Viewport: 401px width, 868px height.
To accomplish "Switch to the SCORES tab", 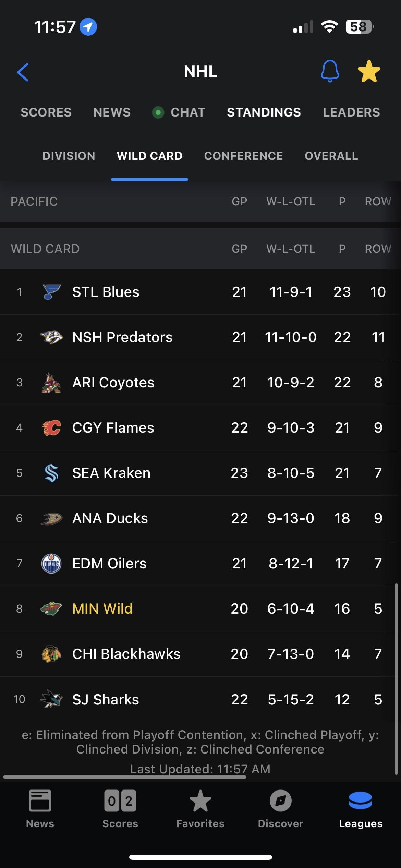I will pos(46,112).
